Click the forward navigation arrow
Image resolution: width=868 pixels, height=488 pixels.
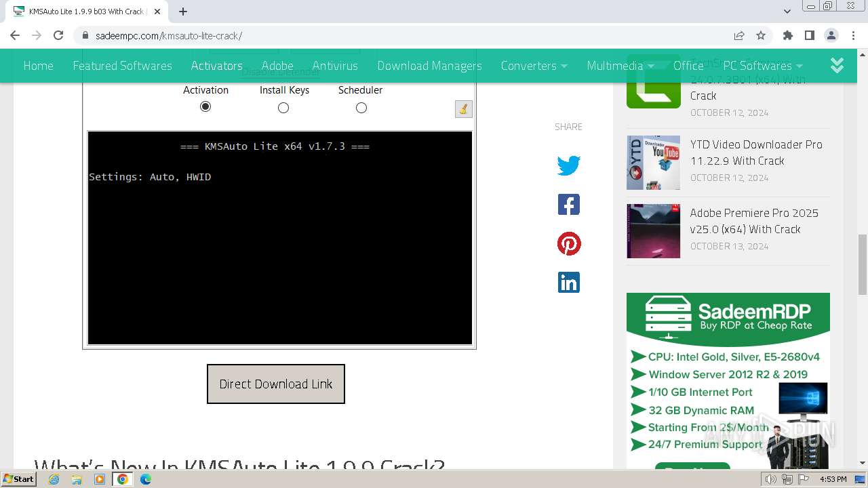[x=37, y=35]
